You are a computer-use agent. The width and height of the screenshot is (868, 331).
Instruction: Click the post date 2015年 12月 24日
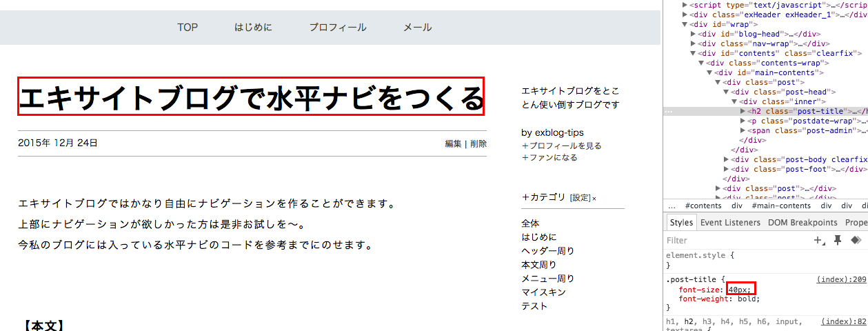[x=58, y=143]
